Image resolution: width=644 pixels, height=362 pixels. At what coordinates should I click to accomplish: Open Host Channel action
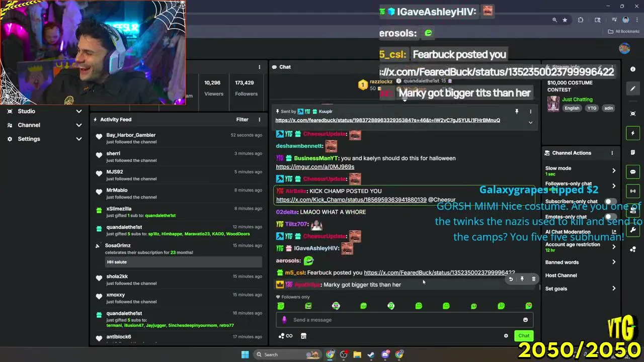561,276
